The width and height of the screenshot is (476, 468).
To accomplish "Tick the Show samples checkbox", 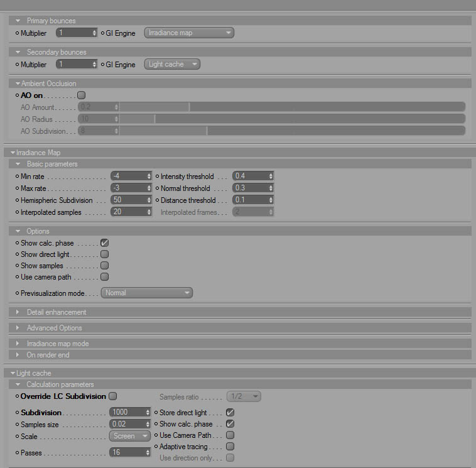I will pos(104,266).
